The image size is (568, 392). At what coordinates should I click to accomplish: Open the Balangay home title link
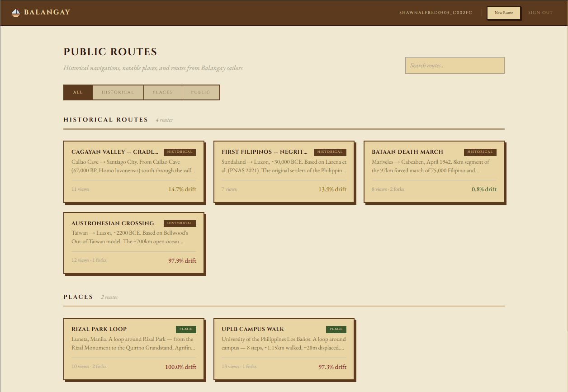(x=47, y=12)
